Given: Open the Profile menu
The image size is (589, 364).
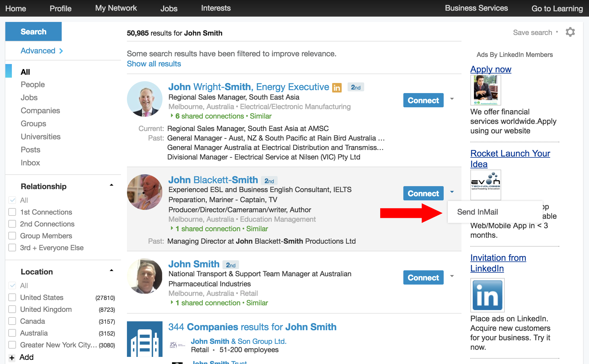Looking at the screenshot, I should pos(61,9).
